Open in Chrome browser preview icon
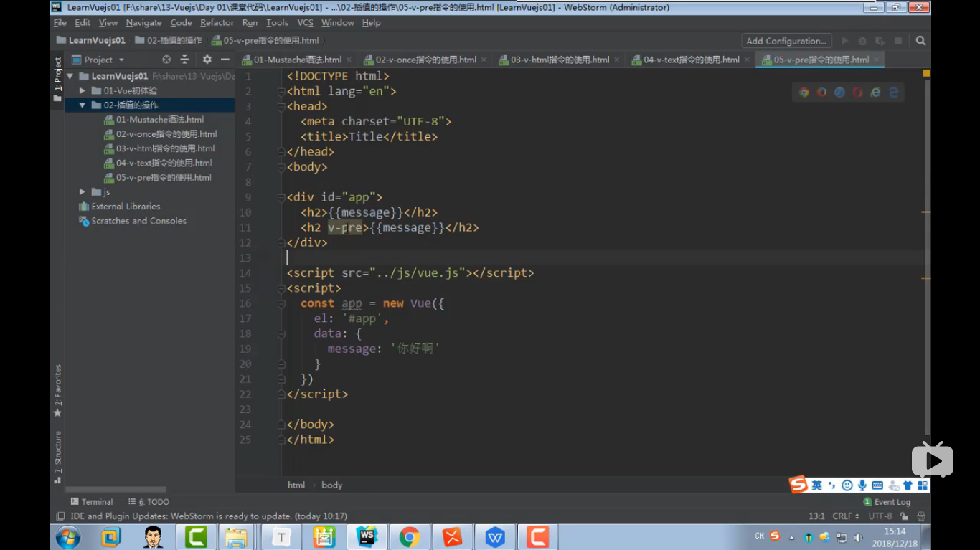 tap(804, 93)
